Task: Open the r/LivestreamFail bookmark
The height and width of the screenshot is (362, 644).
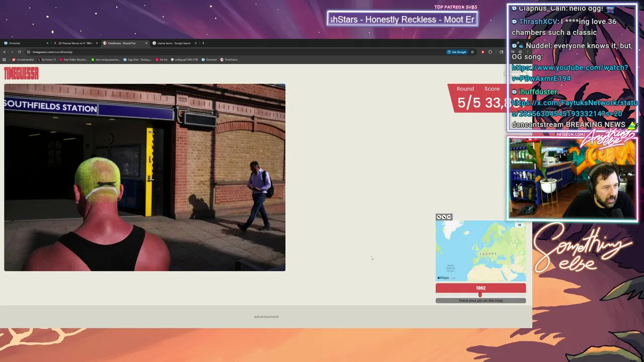Action: [22, 59]
